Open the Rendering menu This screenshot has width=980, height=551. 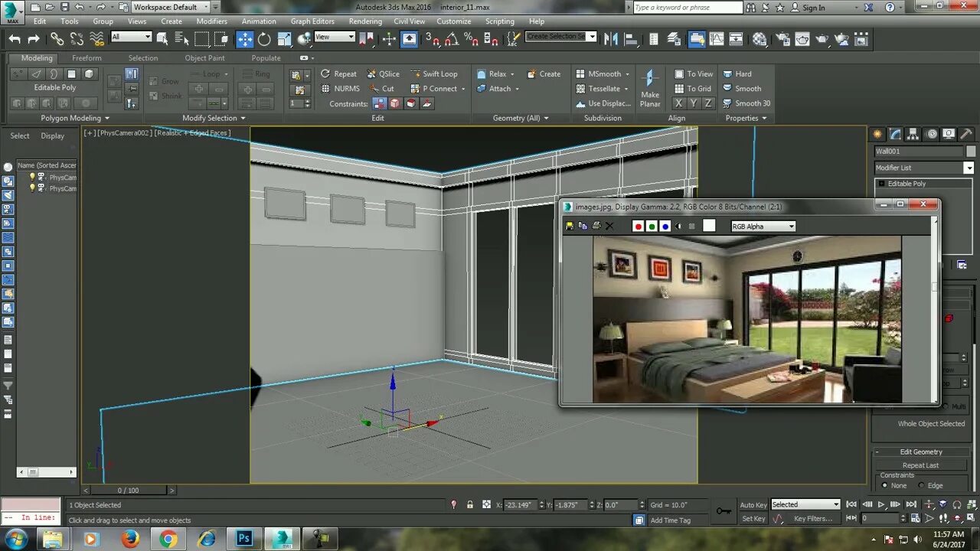click(x=365, y=21)
